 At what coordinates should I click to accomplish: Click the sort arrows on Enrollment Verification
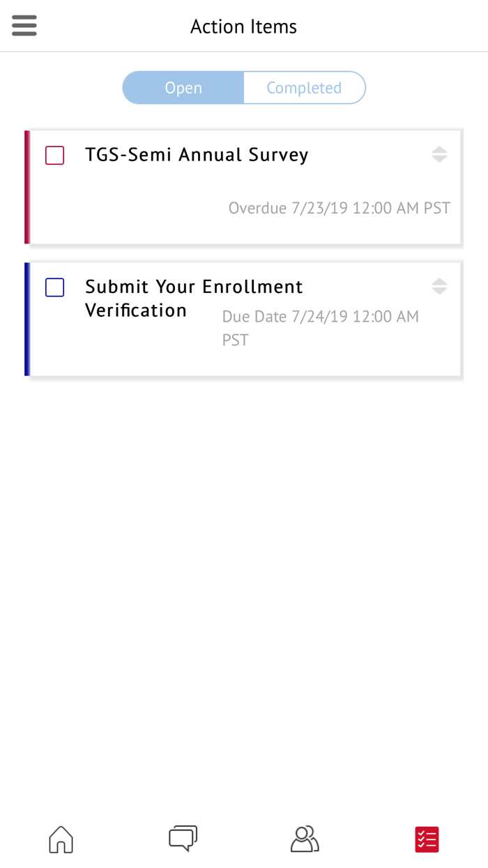point(440,285)
